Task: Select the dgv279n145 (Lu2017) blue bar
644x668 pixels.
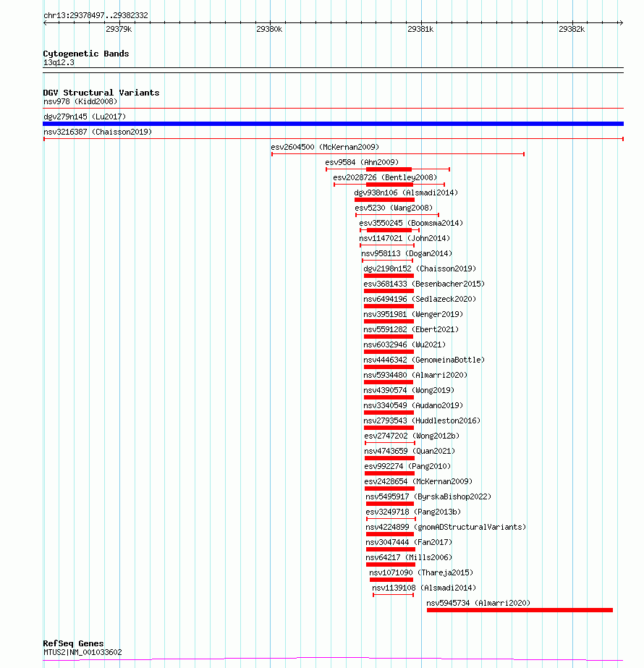Action: pos(333,124)
